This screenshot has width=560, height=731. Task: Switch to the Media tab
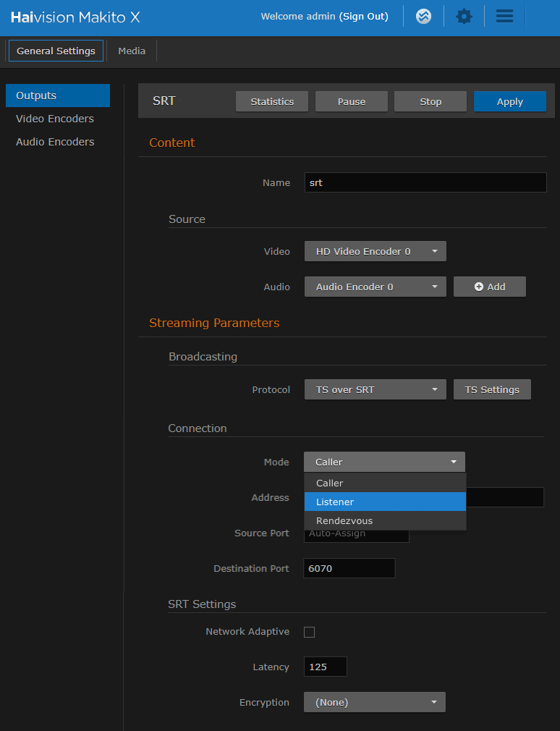click(x=132, y=51)
